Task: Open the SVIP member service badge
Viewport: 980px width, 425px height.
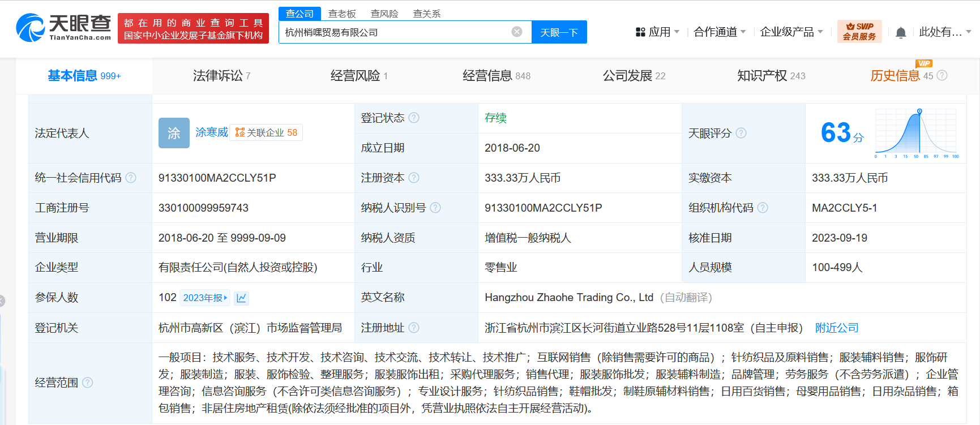Action: point(859,32)
